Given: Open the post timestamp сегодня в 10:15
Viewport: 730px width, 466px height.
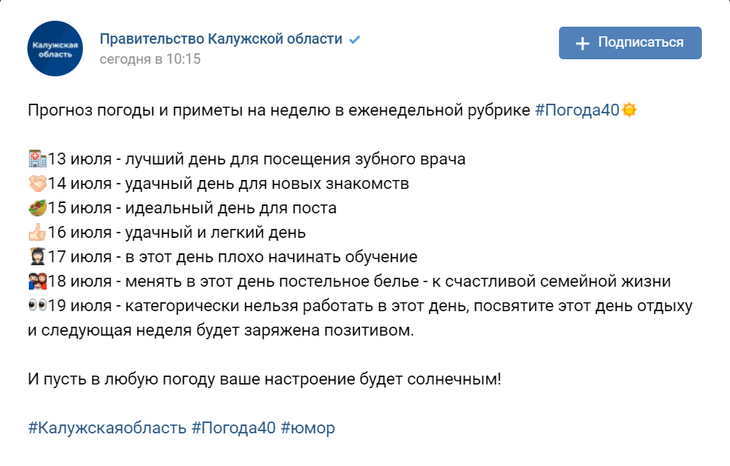Looking at the screenshot, I should (x=150, y=59).
